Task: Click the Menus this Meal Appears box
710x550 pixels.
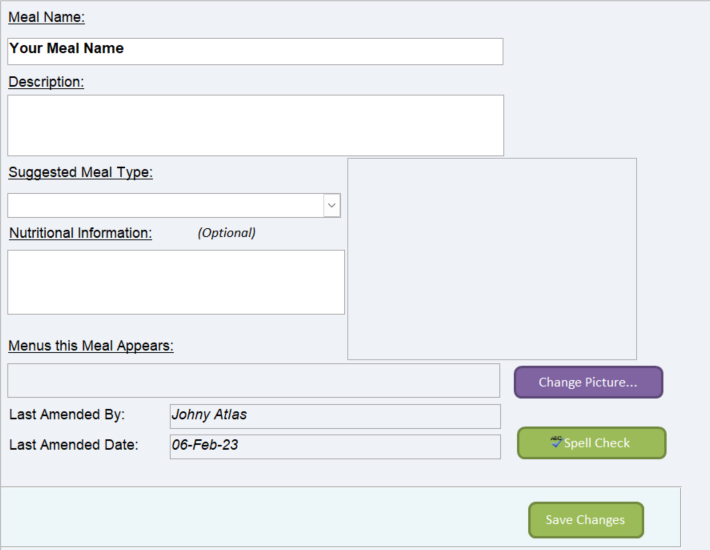Action: coord(254,380)
